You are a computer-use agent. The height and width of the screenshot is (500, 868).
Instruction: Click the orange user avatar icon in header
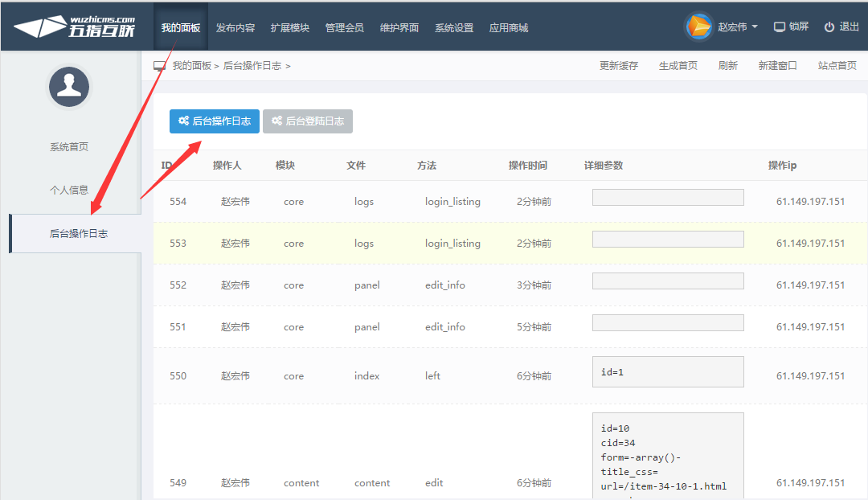(x=698, y=27)
